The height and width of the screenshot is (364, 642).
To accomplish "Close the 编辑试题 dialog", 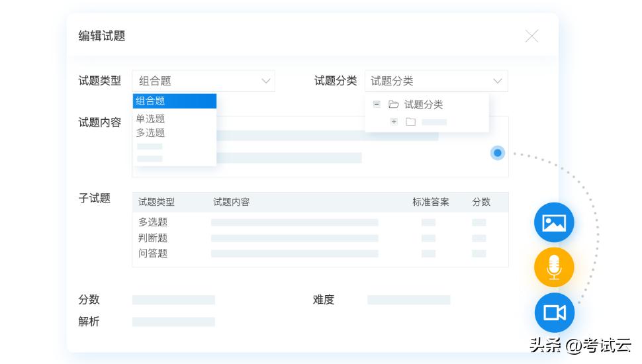I will pyautogui.click(x=531, y=36).
